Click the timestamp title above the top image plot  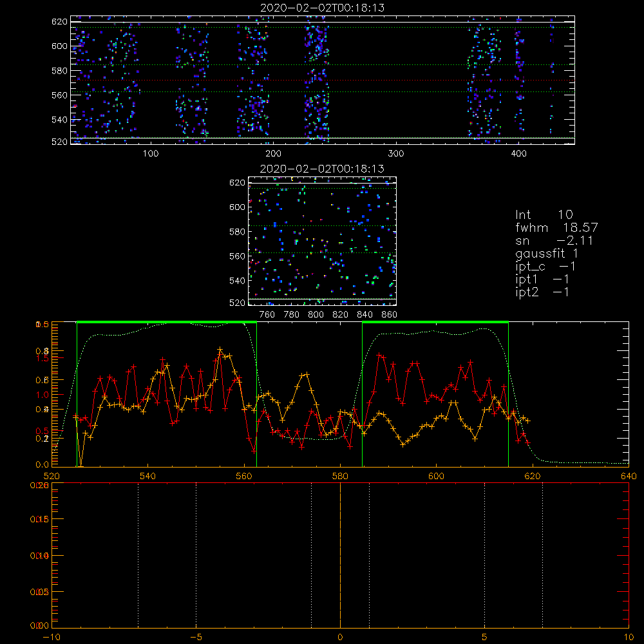point(323,8)
